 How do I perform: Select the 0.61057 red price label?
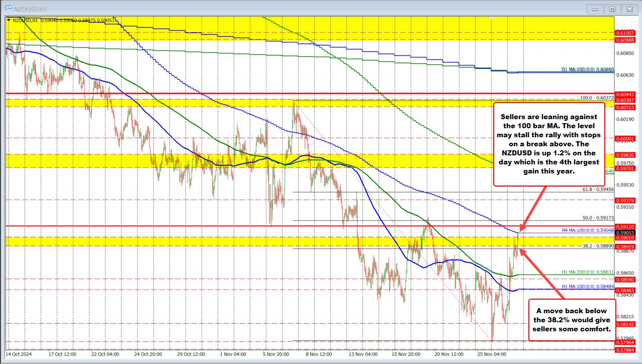pos(624,32)
